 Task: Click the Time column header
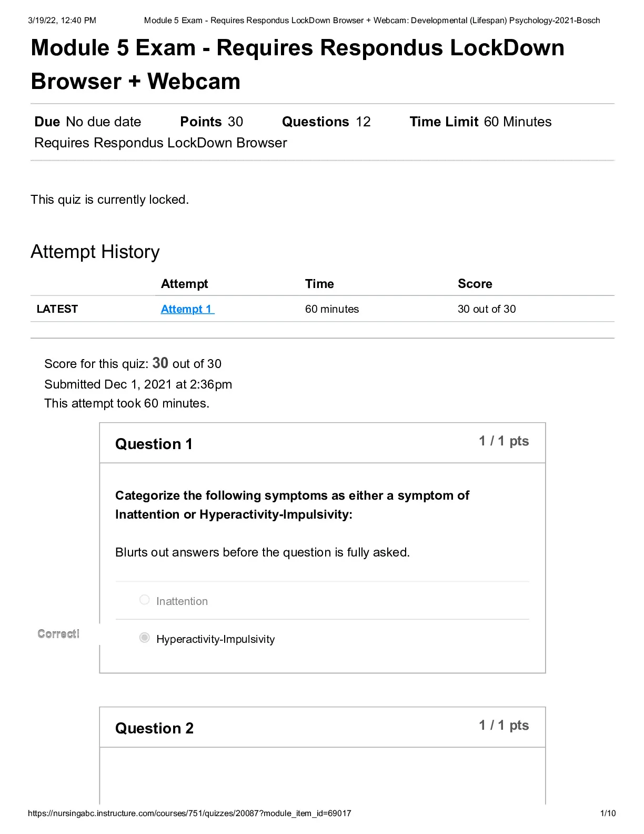tap(319, 284)
